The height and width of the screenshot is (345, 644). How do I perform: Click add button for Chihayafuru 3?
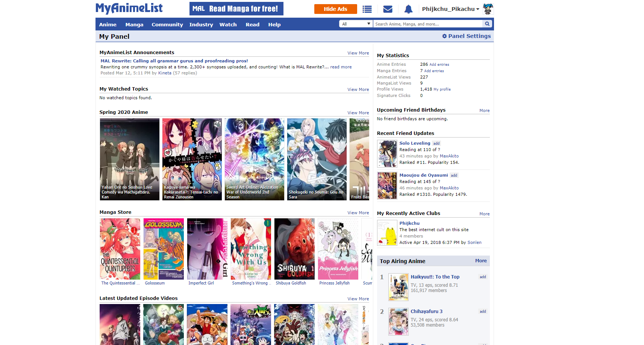point(483,312)
